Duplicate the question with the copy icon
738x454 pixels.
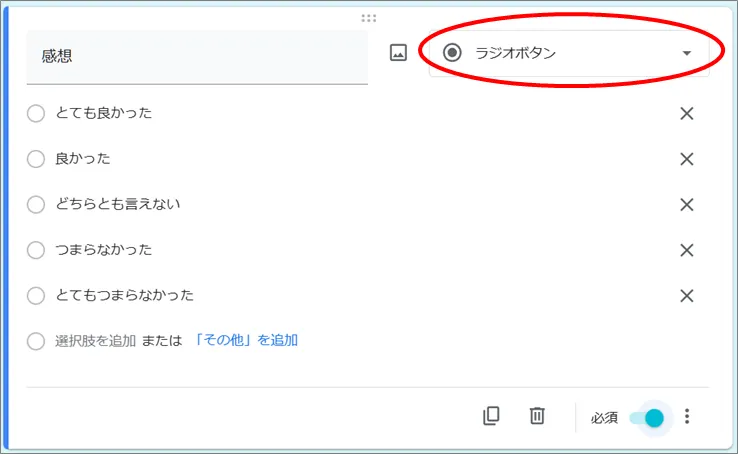(x=491, y=416)
